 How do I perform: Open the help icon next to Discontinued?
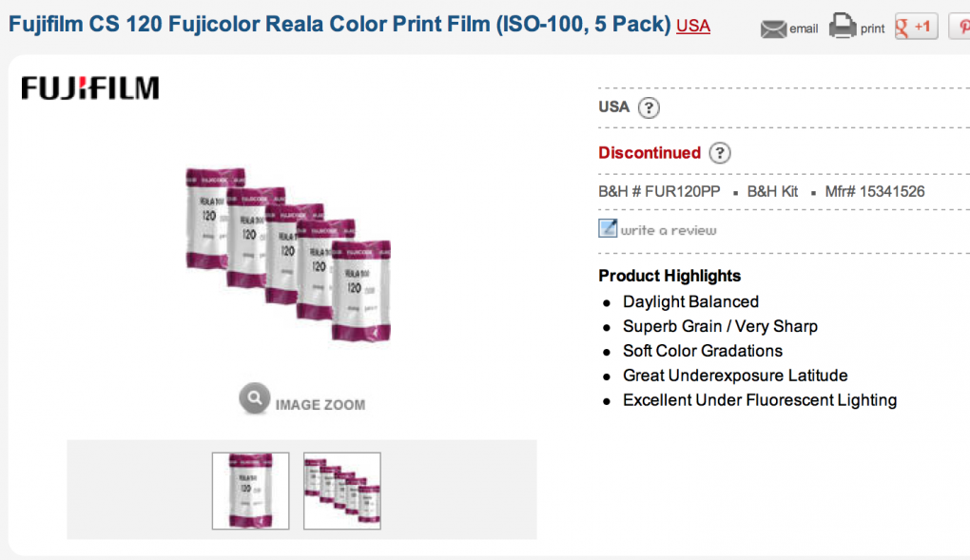click(720, 153)
